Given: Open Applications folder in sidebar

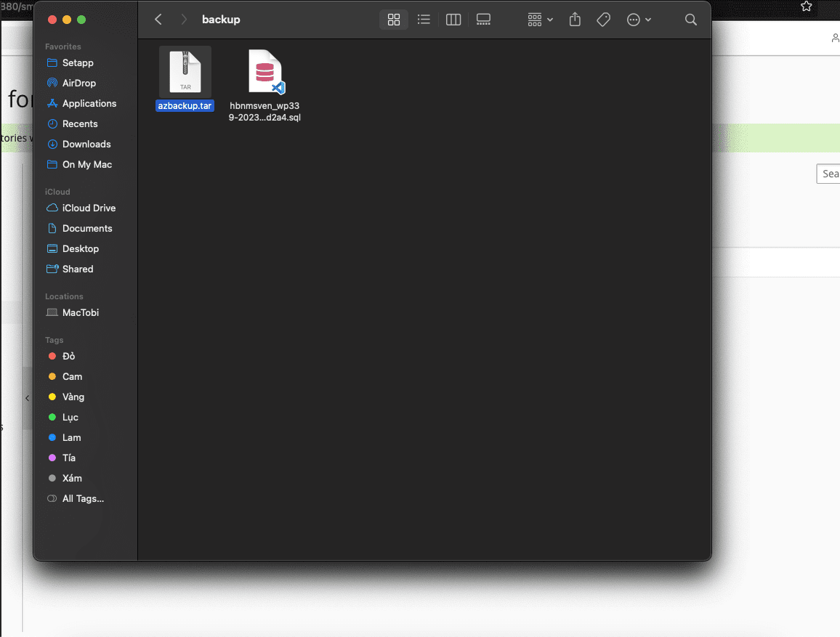Looking at the screenshot, I should pos(89,103).
